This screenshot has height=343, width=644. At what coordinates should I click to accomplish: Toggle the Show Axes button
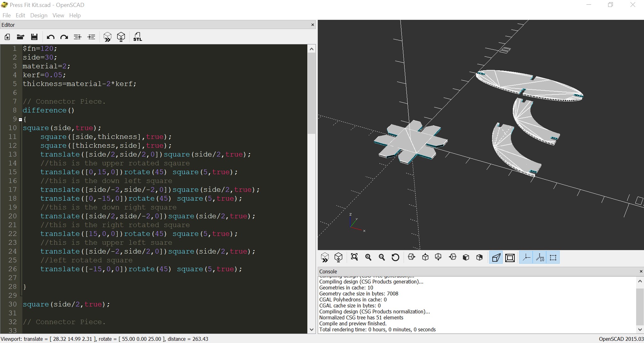point(526,258)
